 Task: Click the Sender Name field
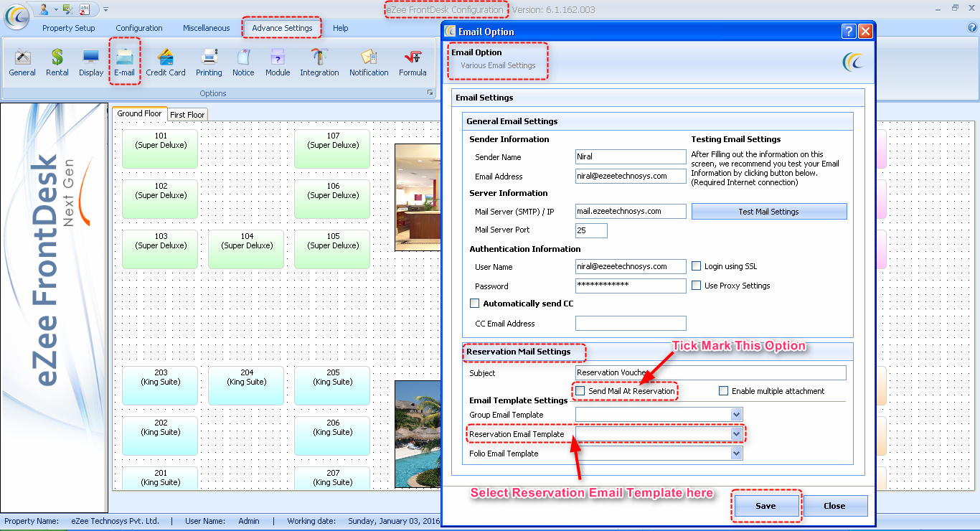click(631, 156)
